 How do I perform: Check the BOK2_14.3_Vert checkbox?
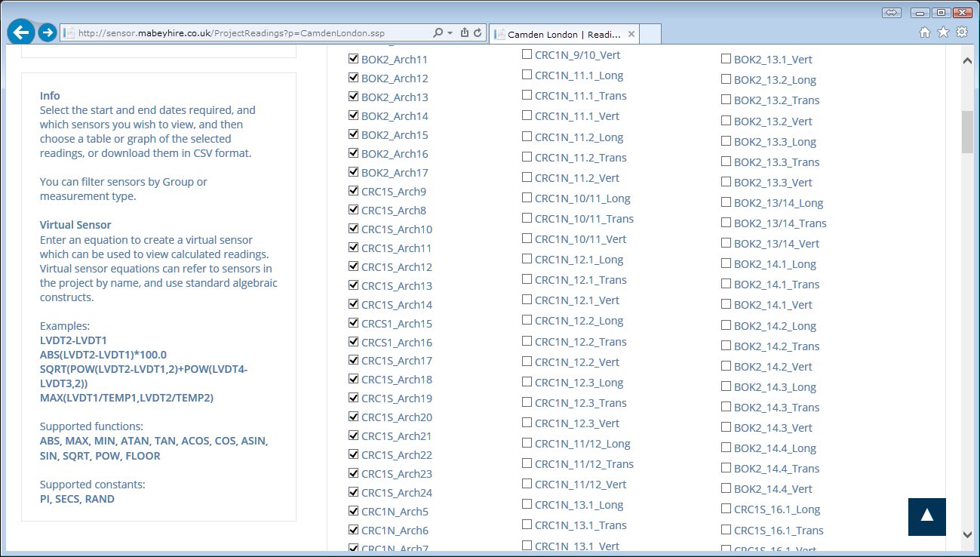[x=726, y=427]
